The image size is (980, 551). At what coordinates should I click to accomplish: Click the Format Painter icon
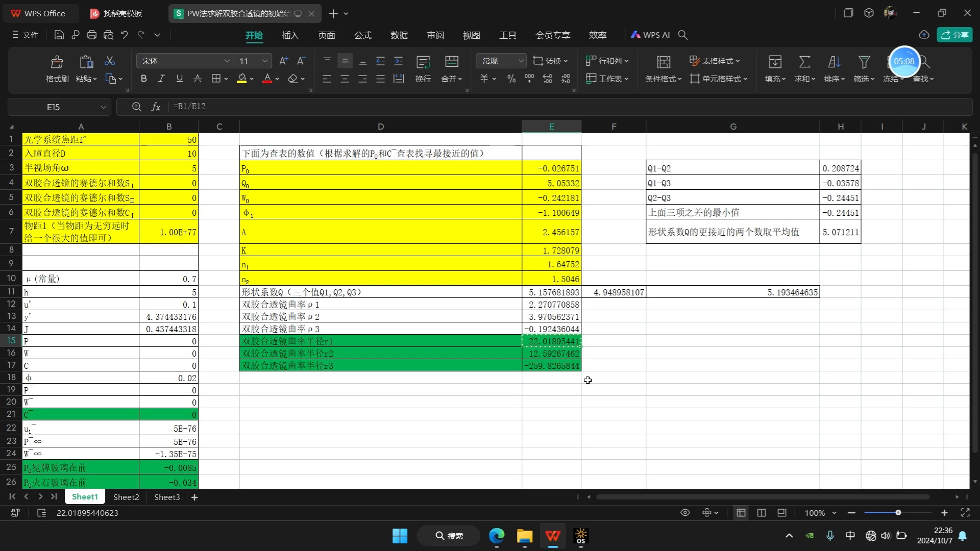(57, 62)
